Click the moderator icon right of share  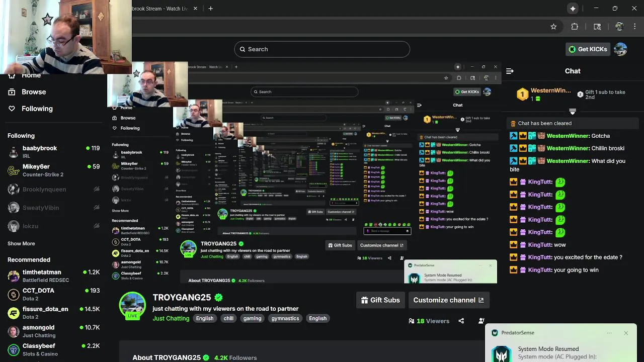(481, 321)
